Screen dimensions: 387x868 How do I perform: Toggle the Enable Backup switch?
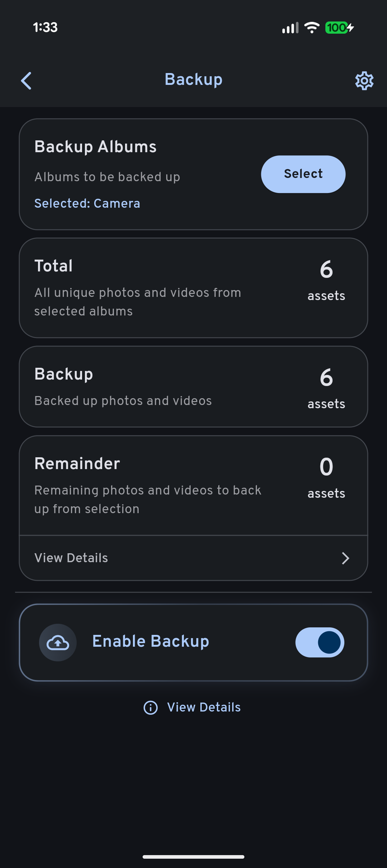point(320,642)
